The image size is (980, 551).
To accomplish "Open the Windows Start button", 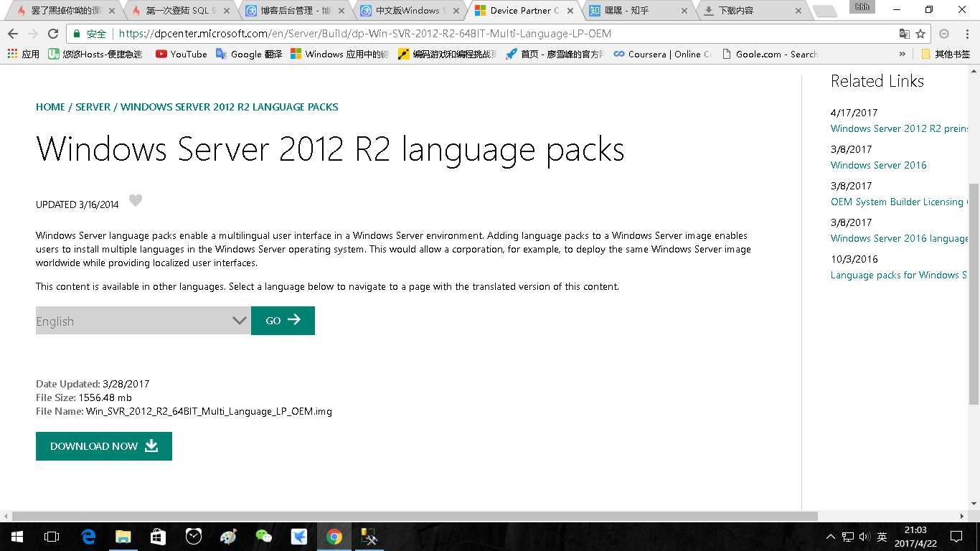I will coord(17,537).
